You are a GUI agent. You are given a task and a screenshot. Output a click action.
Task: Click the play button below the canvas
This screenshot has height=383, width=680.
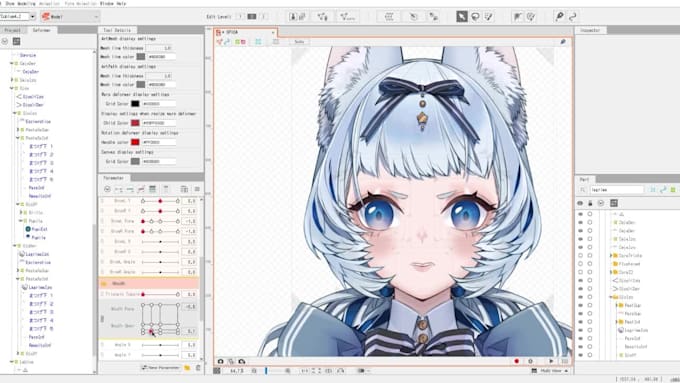551,361
